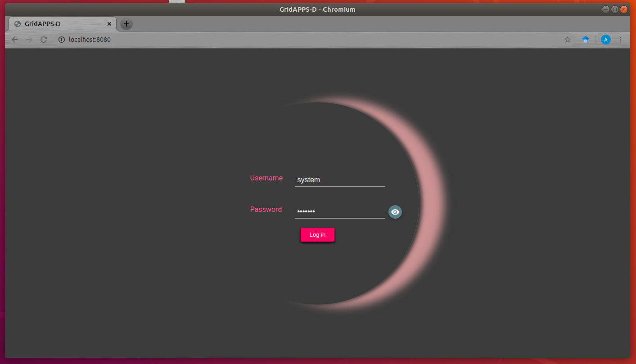Click the Log in button
Viewport: 636px width, 364px height.
(317, 235)
